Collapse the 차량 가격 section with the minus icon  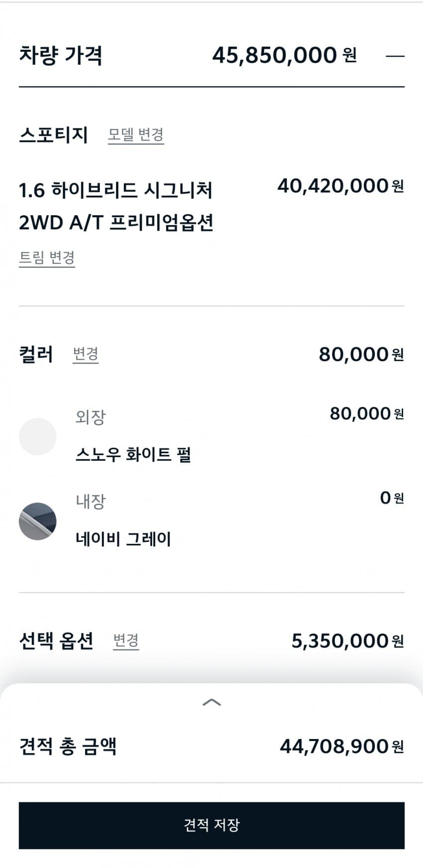(395, 56)
